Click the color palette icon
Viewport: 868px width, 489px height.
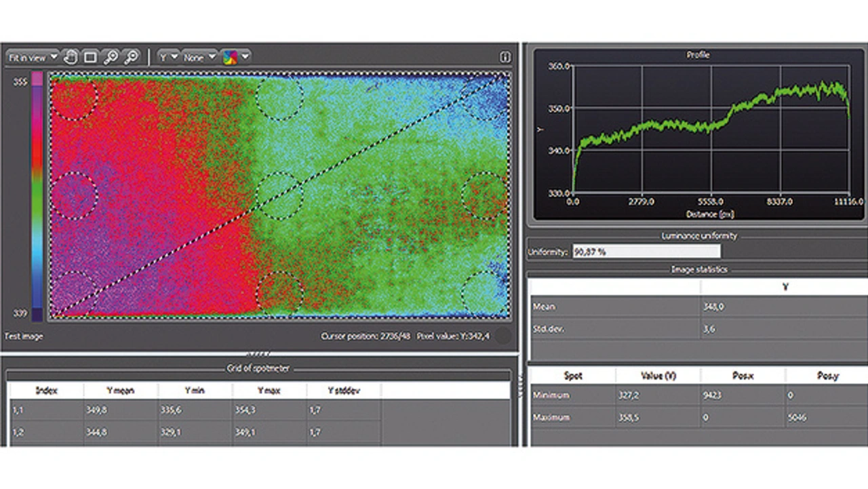pyautogui.click(x=231, y=58)
